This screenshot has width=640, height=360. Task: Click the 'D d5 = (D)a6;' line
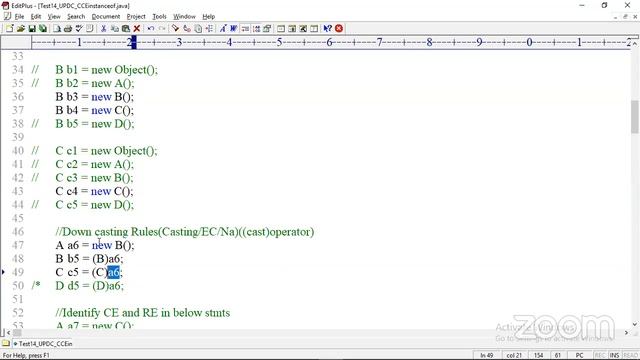click(x=89, y=286)
